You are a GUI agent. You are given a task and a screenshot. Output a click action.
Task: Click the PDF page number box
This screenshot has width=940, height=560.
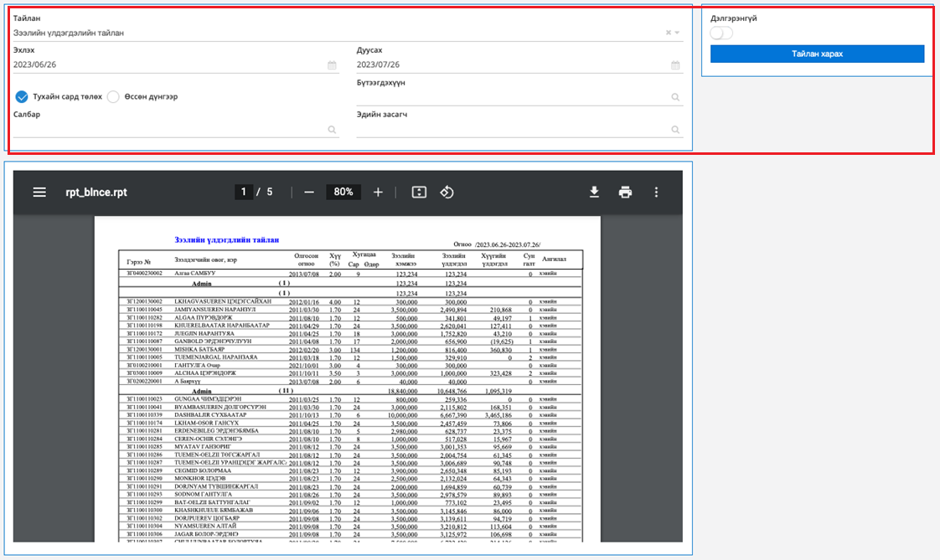click(244, 192)
